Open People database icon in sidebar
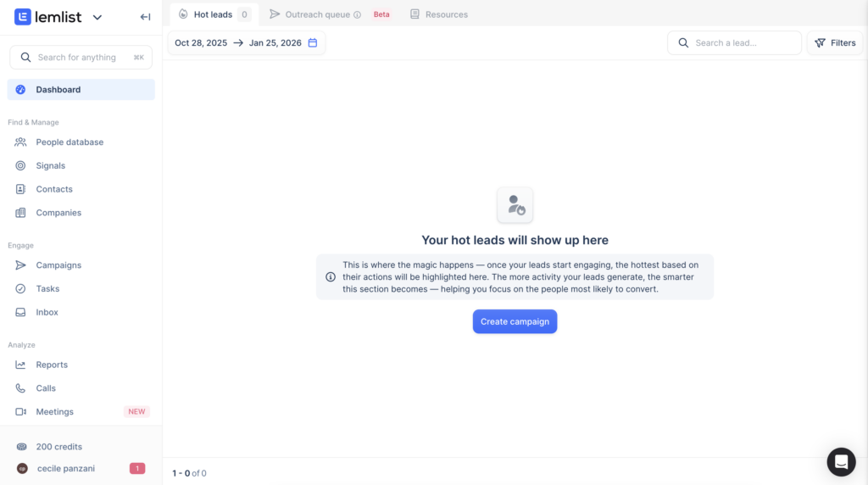This screenshot has height=485, width=868. pyautogui.click(x=20, y=142)
